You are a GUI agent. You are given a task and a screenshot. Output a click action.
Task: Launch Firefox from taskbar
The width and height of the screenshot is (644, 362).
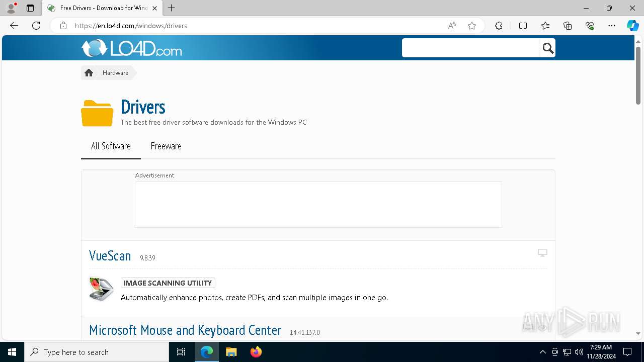tap(256, 352)
